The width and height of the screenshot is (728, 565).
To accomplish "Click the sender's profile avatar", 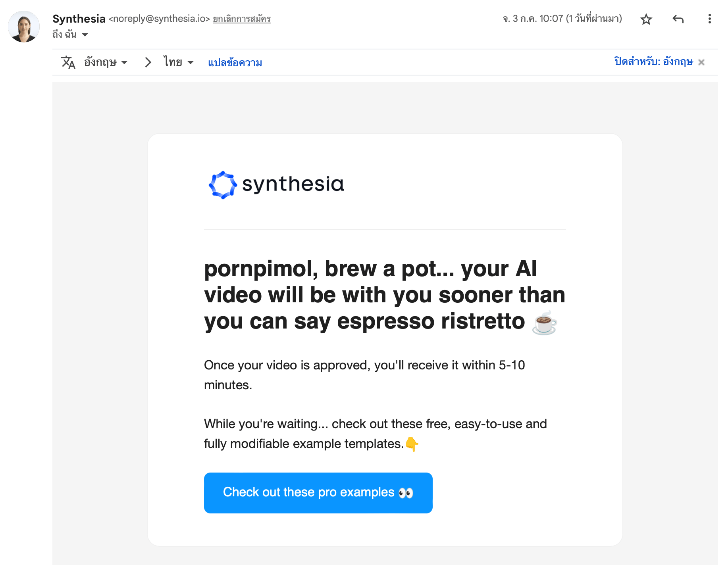I will (x=24, y=27).
